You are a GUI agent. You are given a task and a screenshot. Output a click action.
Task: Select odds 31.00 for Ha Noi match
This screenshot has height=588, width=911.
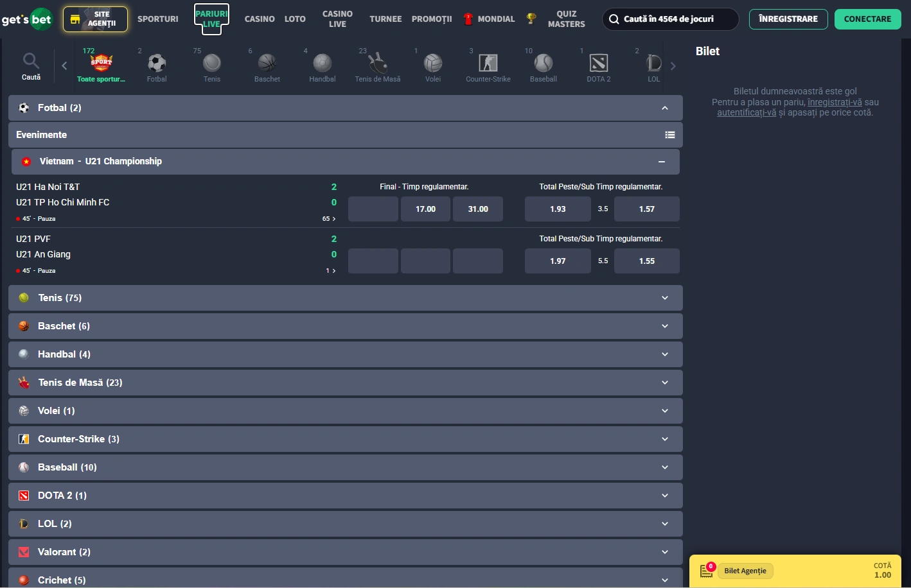[478, 209]
